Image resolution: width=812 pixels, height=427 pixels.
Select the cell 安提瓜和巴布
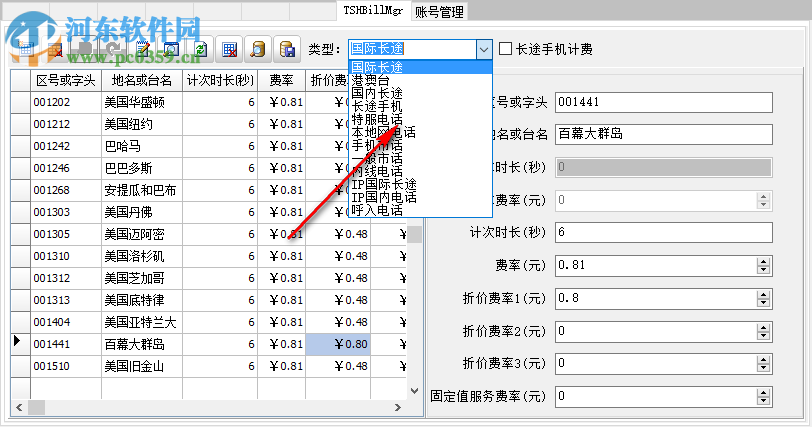(x=142, y=190)
